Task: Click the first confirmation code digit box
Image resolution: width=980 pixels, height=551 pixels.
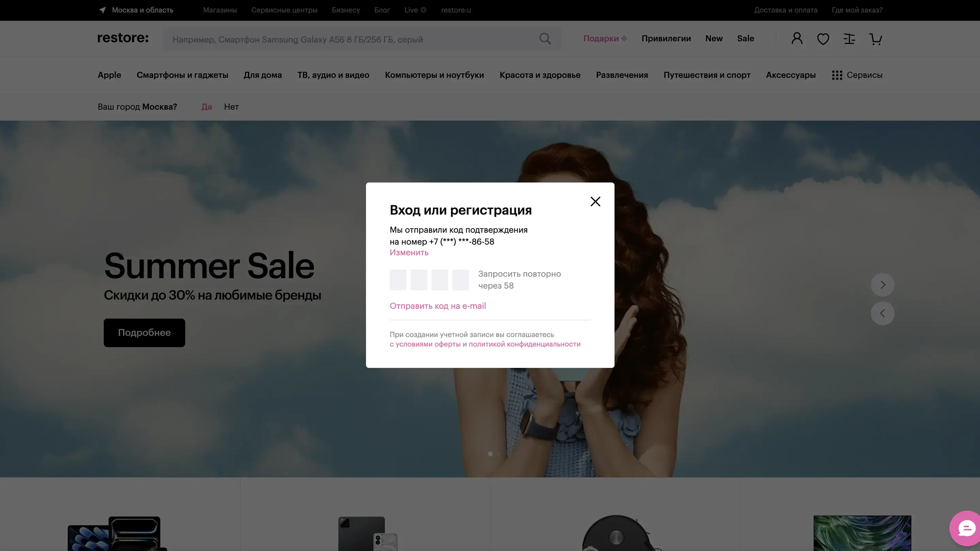Action: point(398,280)
